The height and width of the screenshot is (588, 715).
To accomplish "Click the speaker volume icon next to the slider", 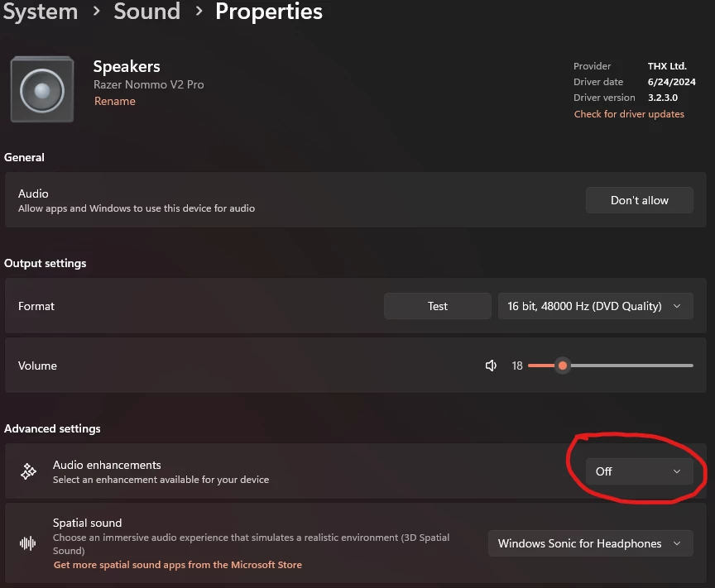I will (x=491, y=365).
